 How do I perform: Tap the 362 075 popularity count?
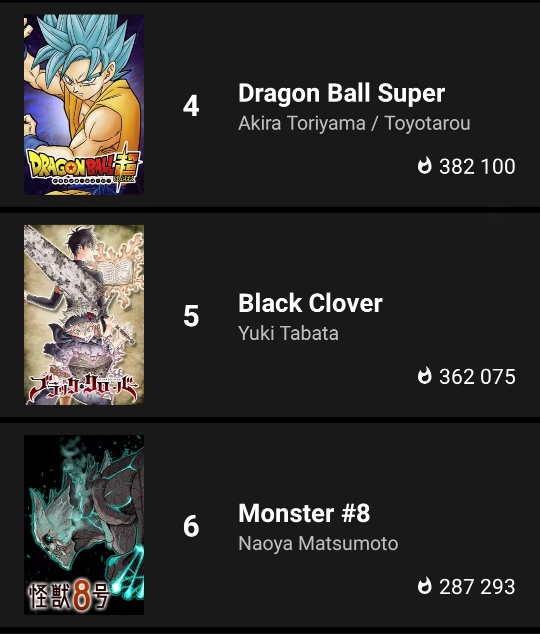point(477,376)
